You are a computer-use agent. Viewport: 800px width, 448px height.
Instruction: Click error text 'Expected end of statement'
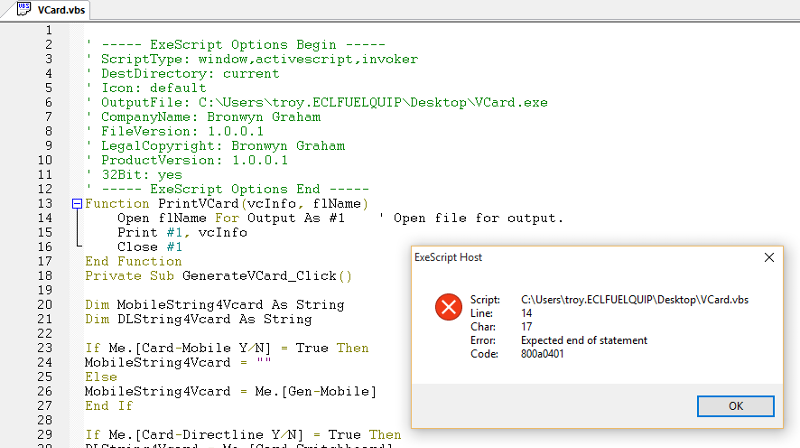click(x=584, y=340)
